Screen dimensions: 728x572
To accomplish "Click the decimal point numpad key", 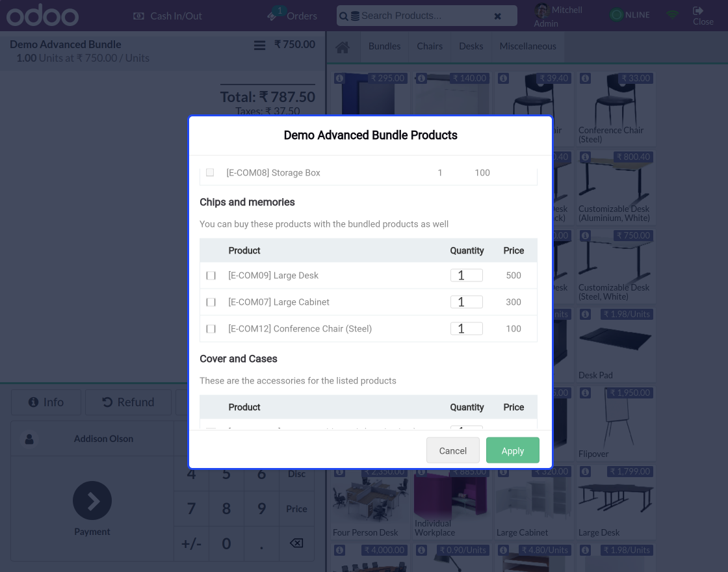I will tap(261, 543).
